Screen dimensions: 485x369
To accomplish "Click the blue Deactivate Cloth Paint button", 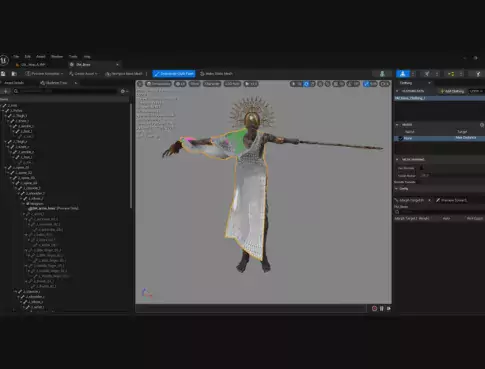I will 174,74.
